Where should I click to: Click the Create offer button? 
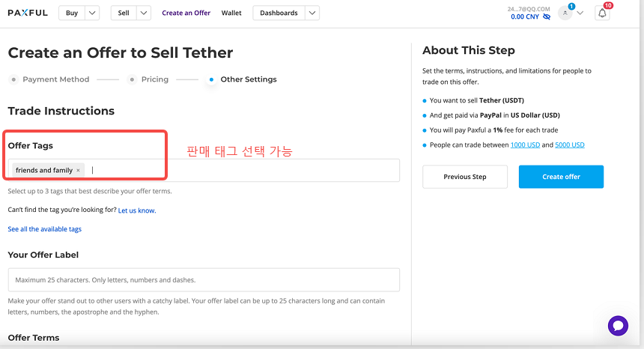[x=561, y=177]
